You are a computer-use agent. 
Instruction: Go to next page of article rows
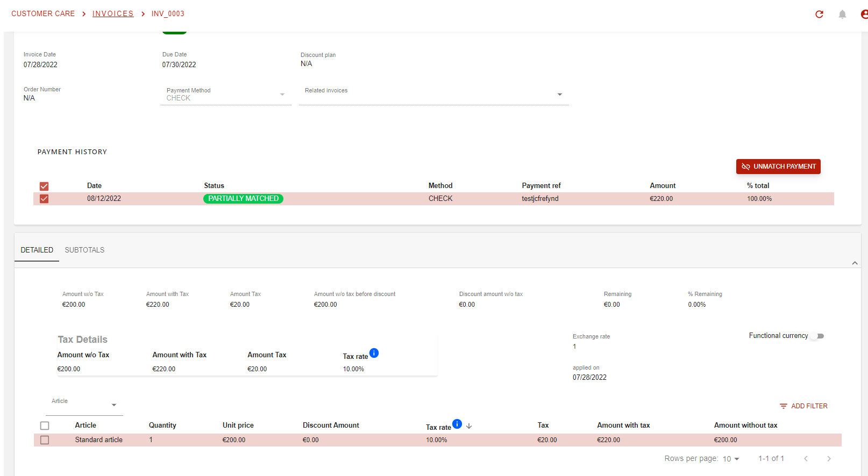coord(829,459)
